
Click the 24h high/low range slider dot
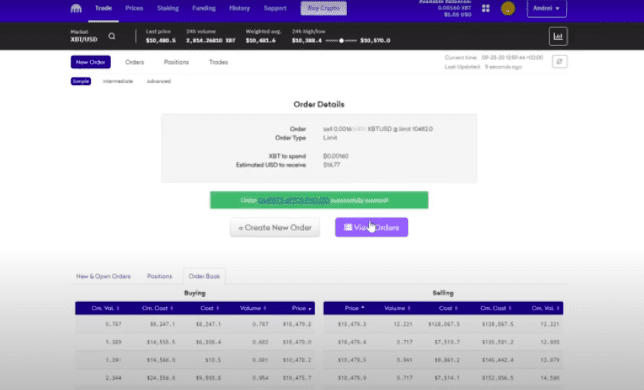[341, 41]
